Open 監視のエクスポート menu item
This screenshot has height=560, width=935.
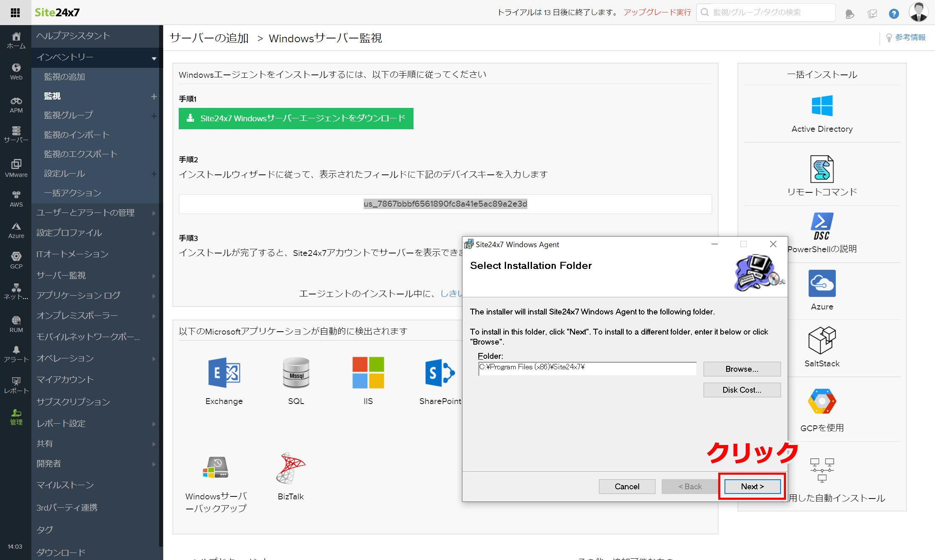click(81, 154)
